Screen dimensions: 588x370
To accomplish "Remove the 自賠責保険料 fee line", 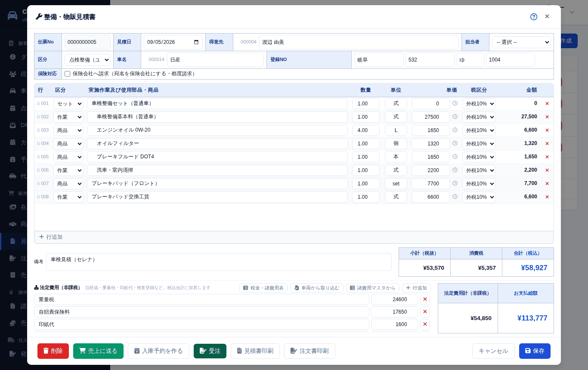I will coord(425,312).
